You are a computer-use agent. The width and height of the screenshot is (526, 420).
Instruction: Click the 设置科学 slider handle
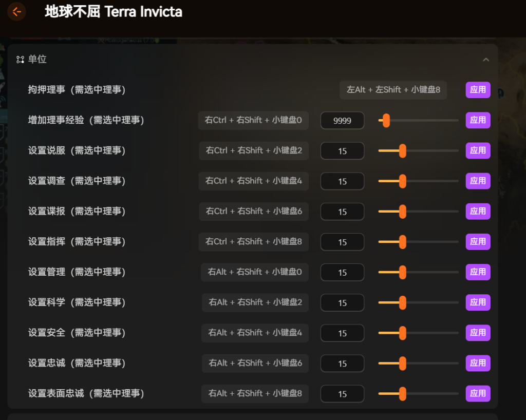pyautogui.click(x=403, y=302)
